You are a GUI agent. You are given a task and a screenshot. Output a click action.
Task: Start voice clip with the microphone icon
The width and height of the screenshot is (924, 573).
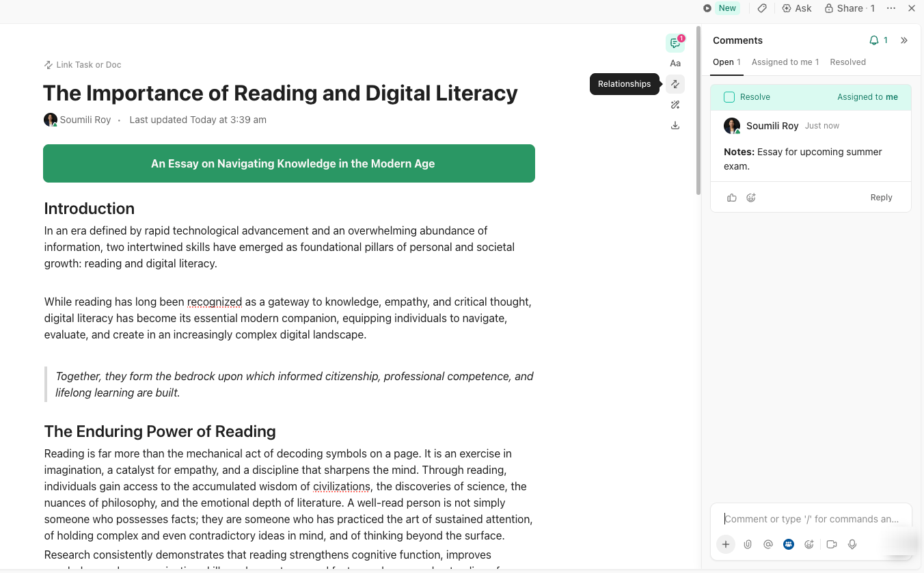(852, 544)
